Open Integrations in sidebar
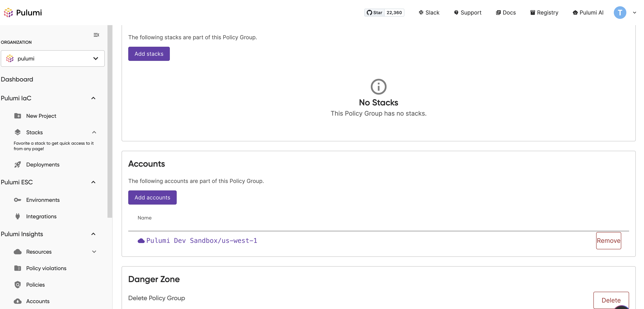The image size is (644, 309). [41, 216]
